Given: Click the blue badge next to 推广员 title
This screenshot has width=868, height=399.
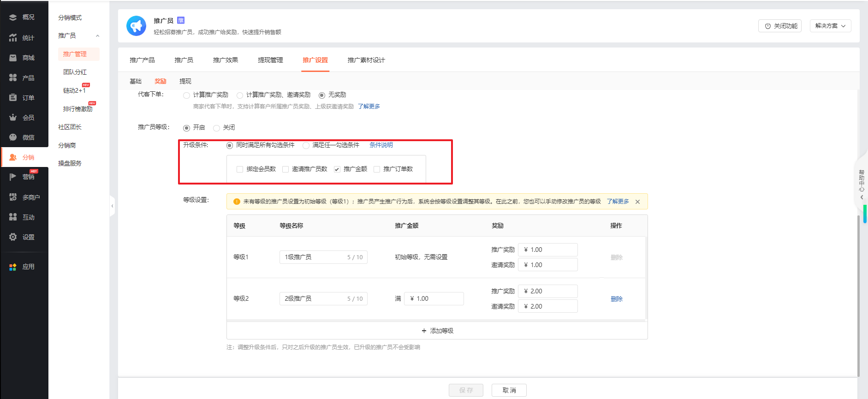Looking at the screenshot, I should (181, 20).
